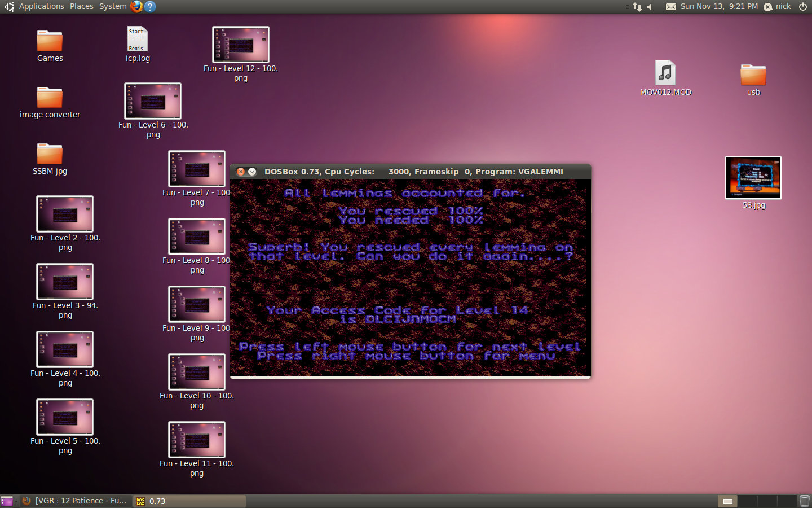This screenshot has width=812, height=508.
Task: Select the DOSBox 0.73 taskbar button
Action: point(189,501)
